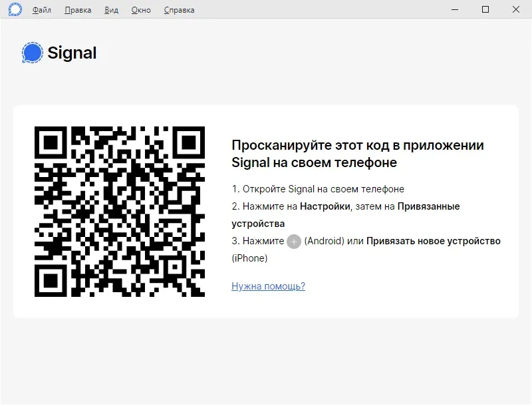This screenshot has width=532, height=406.
Task: Click bold Настройки text in step two
Action: (325, 206)
